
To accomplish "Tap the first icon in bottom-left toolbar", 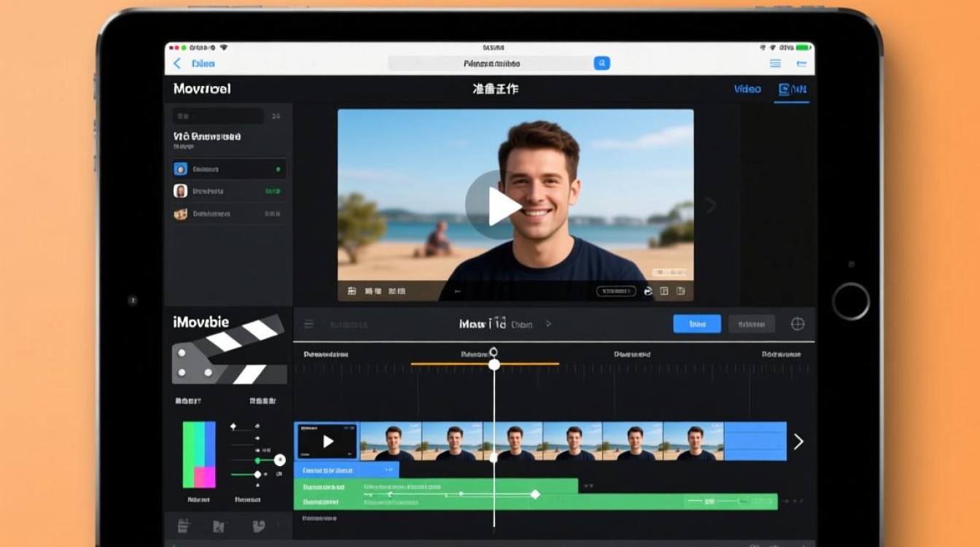I will [184, 525].
